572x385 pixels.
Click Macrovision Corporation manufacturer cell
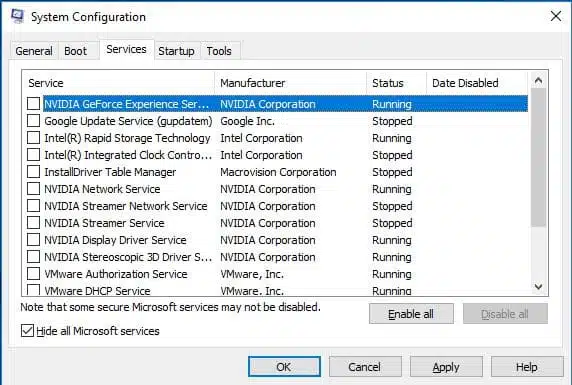278,172
